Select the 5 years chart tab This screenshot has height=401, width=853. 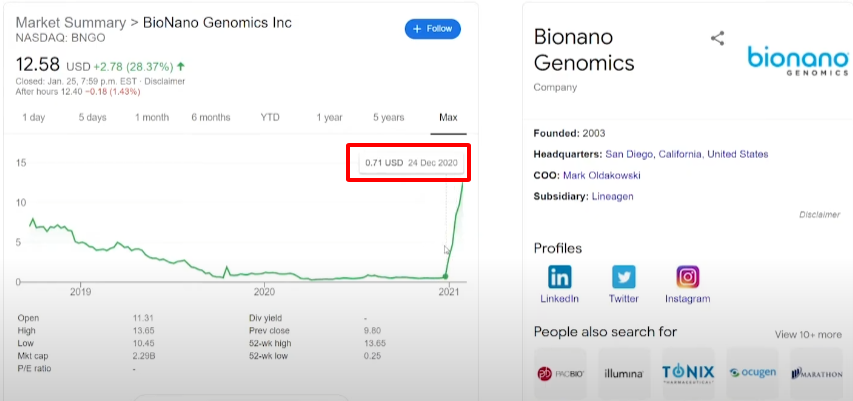pos(389,117)
